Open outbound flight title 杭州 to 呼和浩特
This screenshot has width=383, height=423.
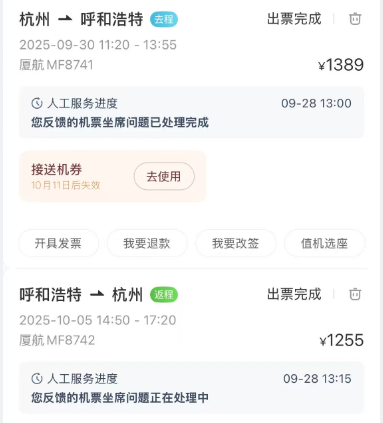81,19
